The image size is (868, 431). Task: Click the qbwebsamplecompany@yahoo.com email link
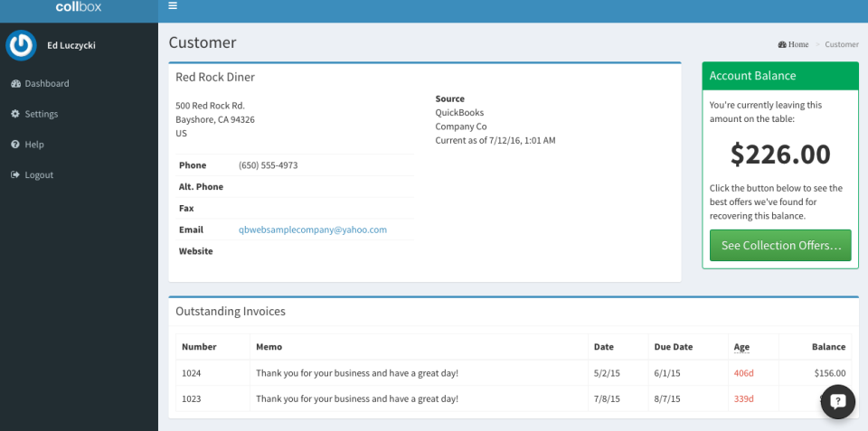313,230
